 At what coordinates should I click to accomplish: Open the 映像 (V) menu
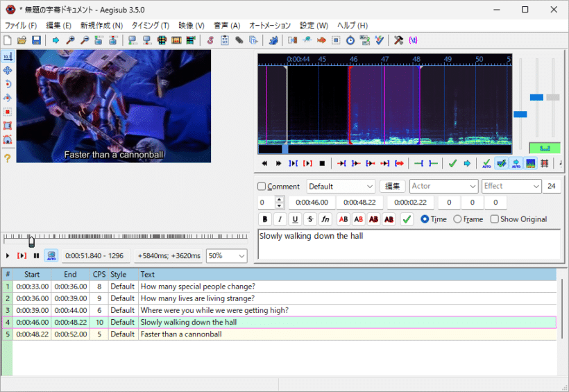pos(192,26)
